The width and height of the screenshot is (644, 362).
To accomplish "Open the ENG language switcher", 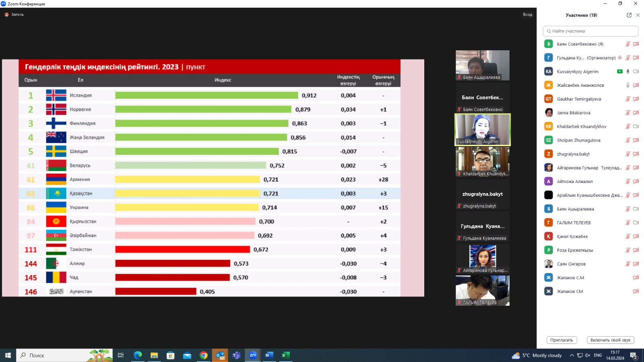I will pos(598,355).
